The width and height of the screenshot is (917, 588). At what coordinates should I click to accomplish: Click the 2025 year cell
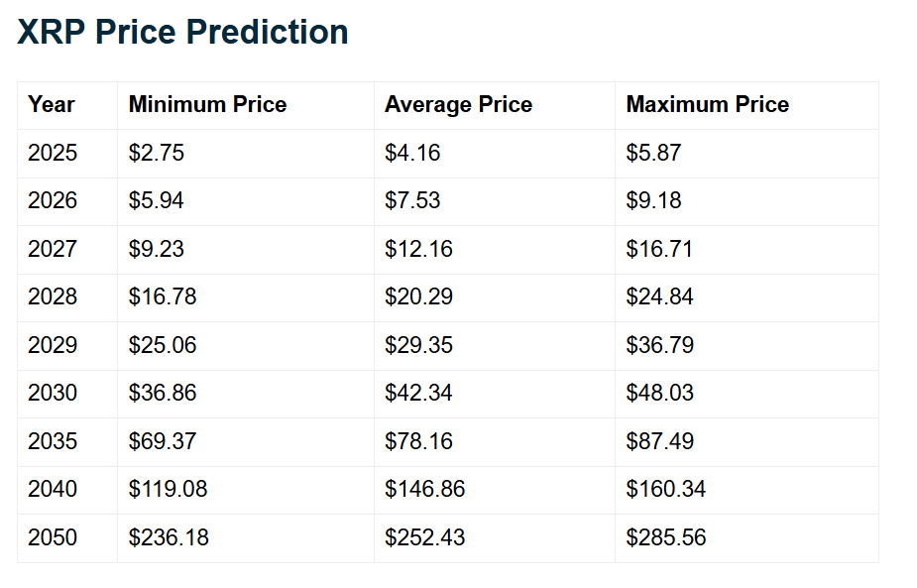53,153
